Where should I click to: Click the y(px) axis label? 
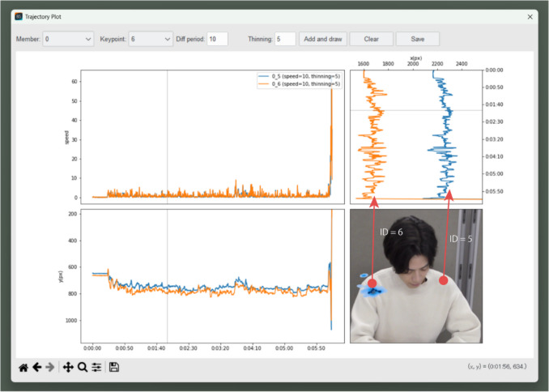coord(61,276)
